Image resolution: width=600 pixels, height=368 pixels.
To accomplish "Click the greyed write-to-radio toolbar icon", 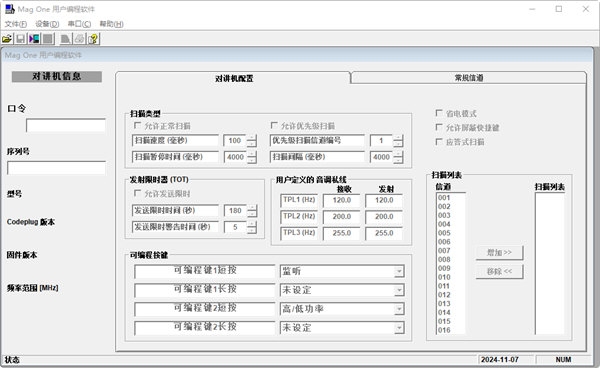I will (x=48, y=39).
